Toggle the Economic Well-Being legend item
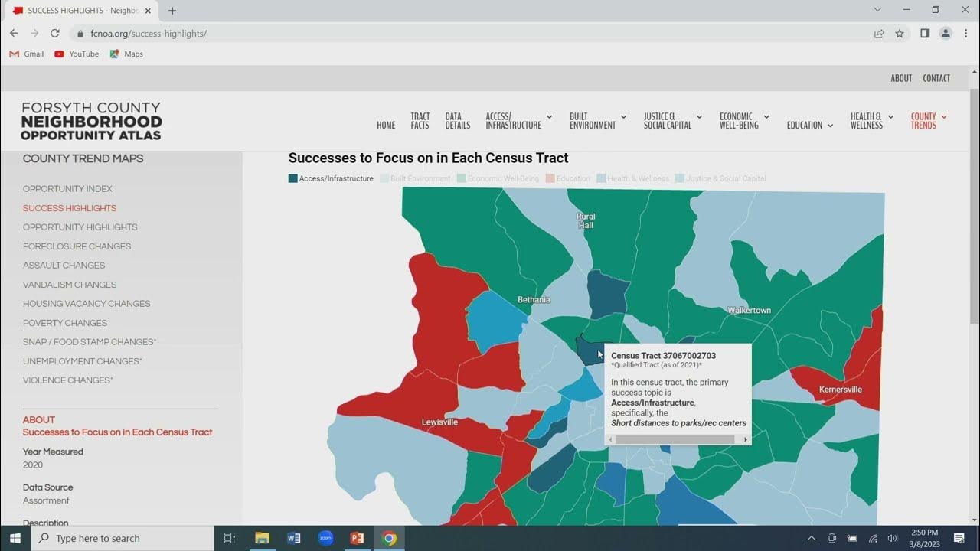Viewport: 980px width, 551px height. click(498, 178)
